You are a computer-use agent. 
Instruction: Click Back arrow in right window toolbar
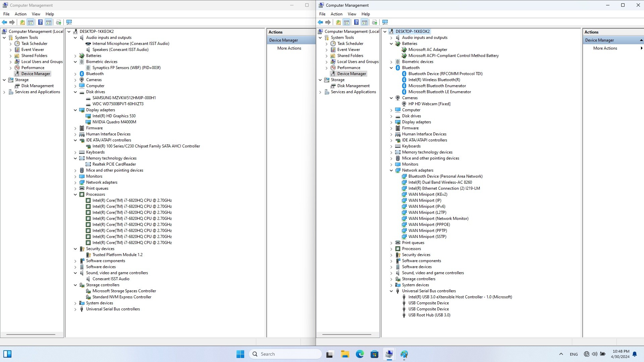320,22
